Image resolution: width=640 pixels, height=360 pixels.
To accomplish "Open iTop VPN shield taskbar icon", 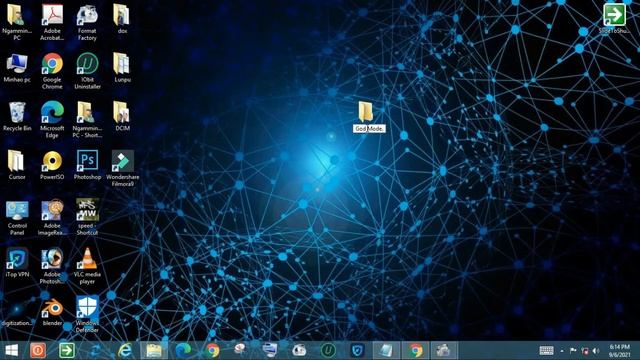I will pos(357,350).
